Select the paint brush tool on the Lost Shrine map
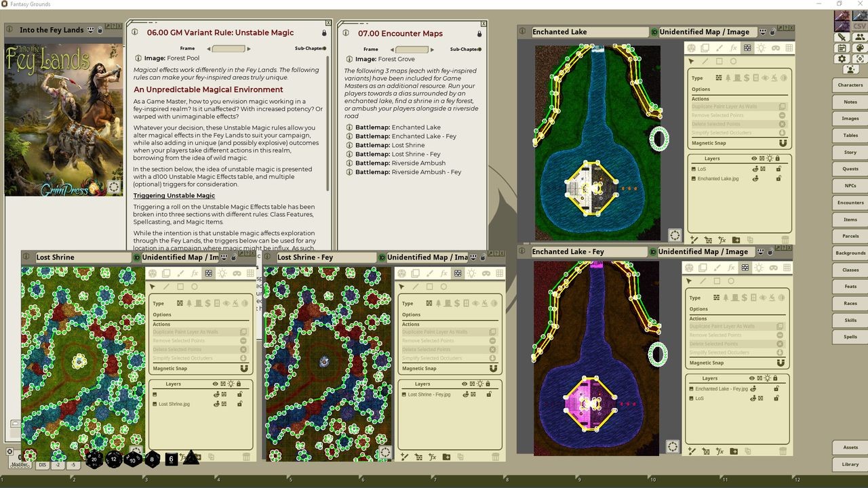 pos(180,272)
